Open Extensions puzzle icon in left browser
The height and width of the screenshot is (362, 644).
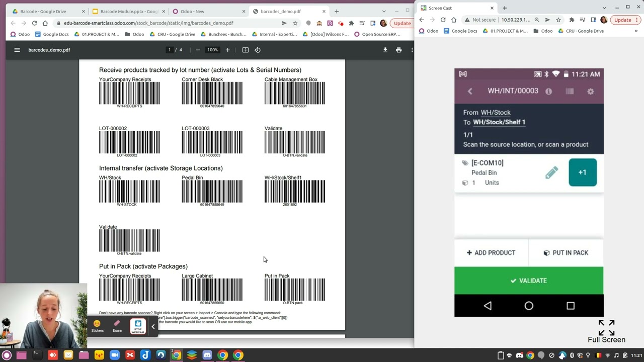click(x=351, y=23)
